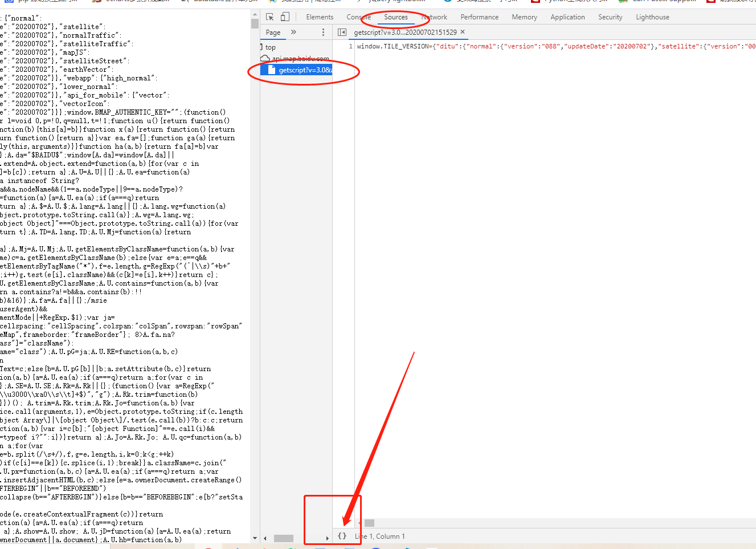
Task: Click window.TILE_VERSION text in code editor
Action: [x=393, y=46]
